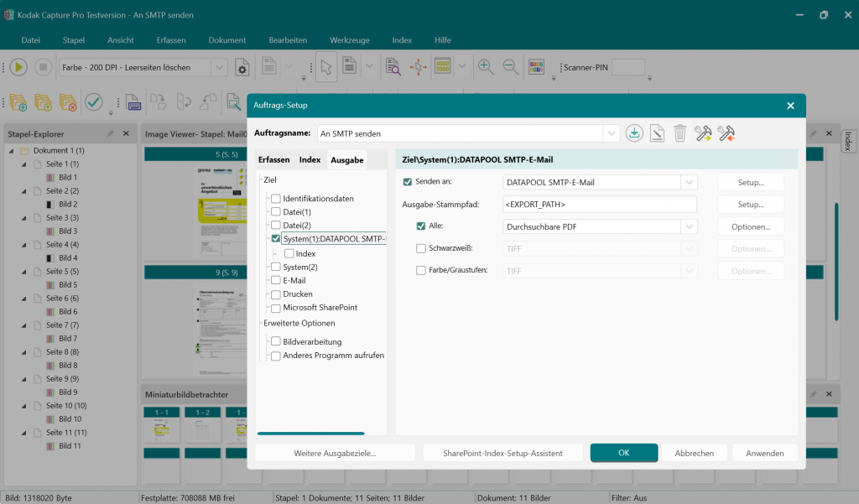Click the Anwenden button
Viewport: 859px width, 504px height.
(765, 453)
